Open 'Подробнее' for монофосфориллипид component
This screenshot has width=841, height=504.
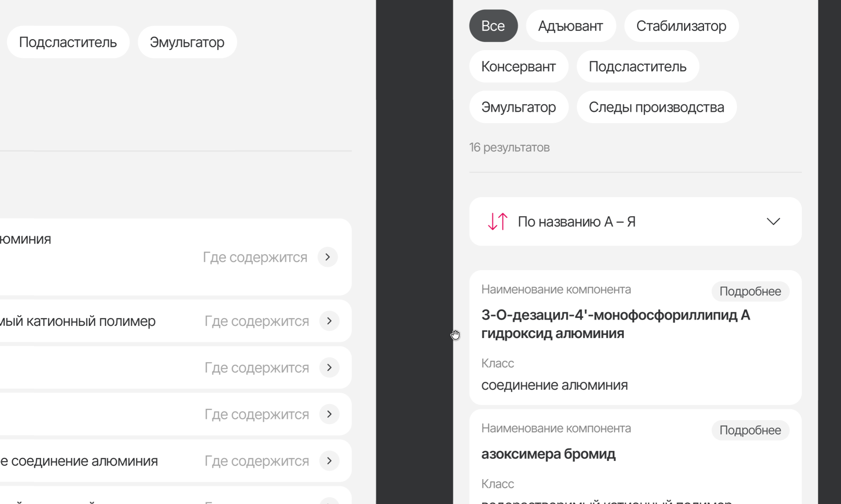[750, 291]
